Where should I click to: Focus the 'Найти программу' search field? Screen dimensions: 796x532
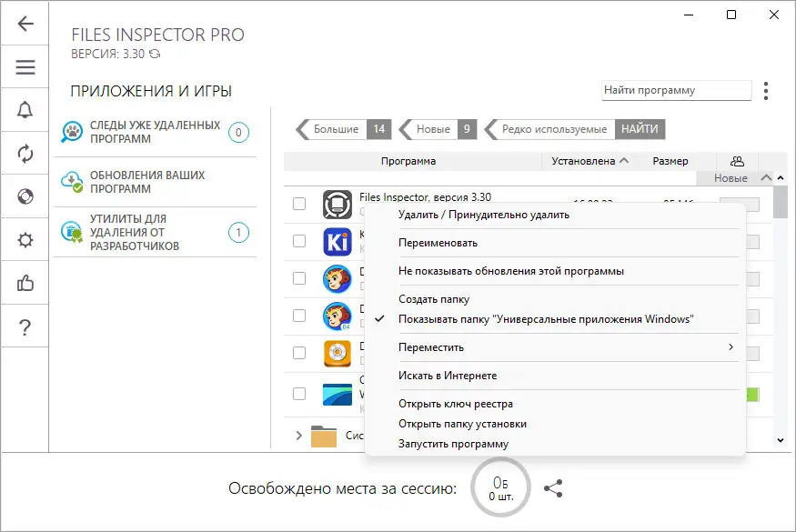tap(676, 90)
